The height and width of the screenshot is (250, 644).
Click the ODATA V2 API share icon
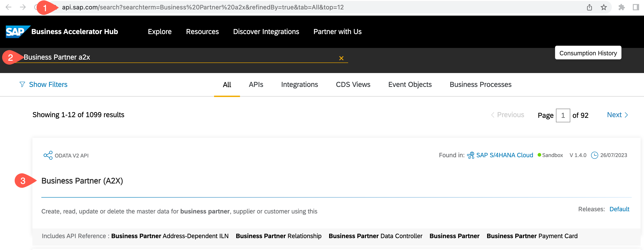pos(48,155)
